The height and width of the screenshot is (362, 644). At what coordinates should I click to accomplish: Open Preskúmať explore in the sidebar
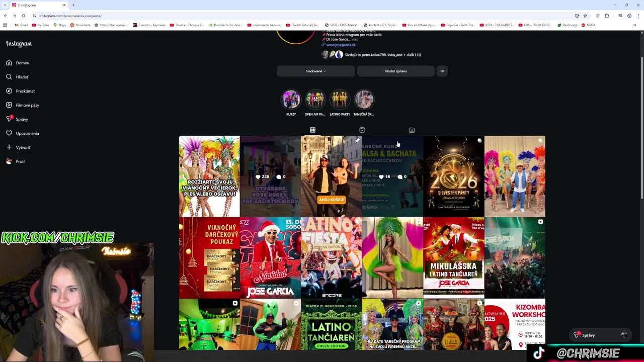21,91
